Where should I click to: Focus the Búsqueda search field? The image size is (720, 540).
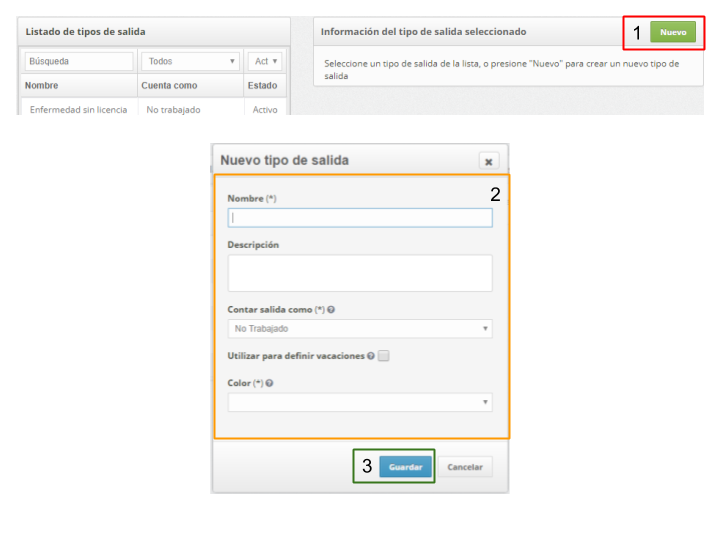pos(79,61)
